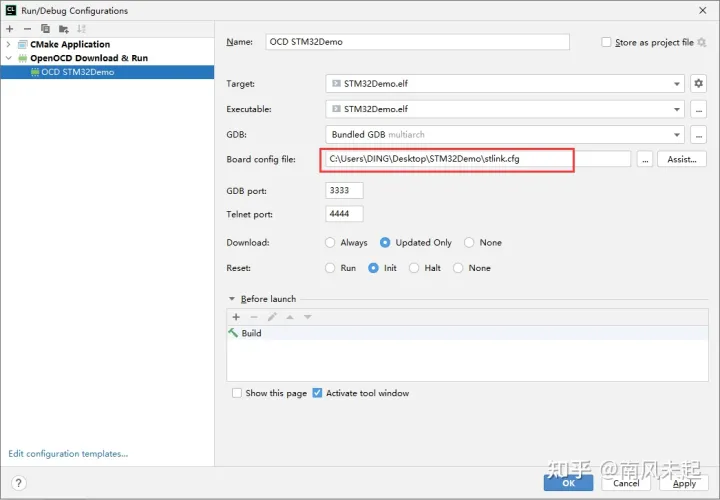
Task: Click into the GDB port field
Action: point(344,190)
